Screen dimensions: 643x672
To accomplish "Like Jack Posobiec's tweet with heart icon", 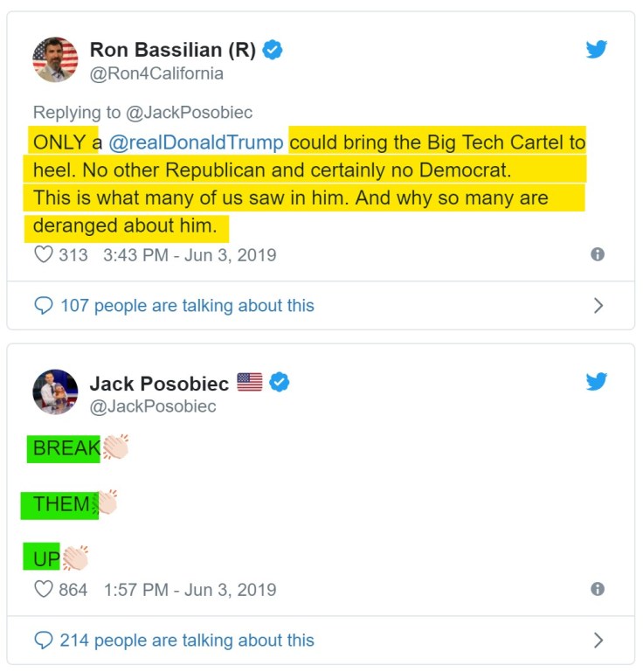I will 43,589.
